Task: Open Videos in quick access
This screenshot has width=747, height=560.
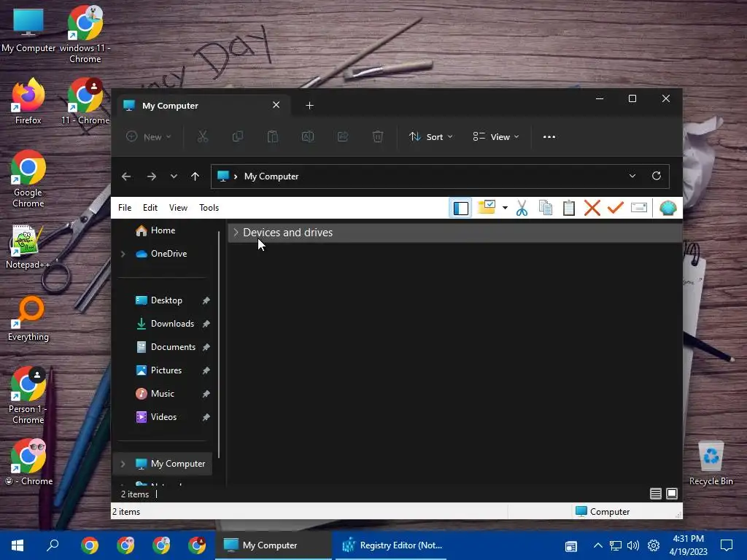Action: click(163, 417)
